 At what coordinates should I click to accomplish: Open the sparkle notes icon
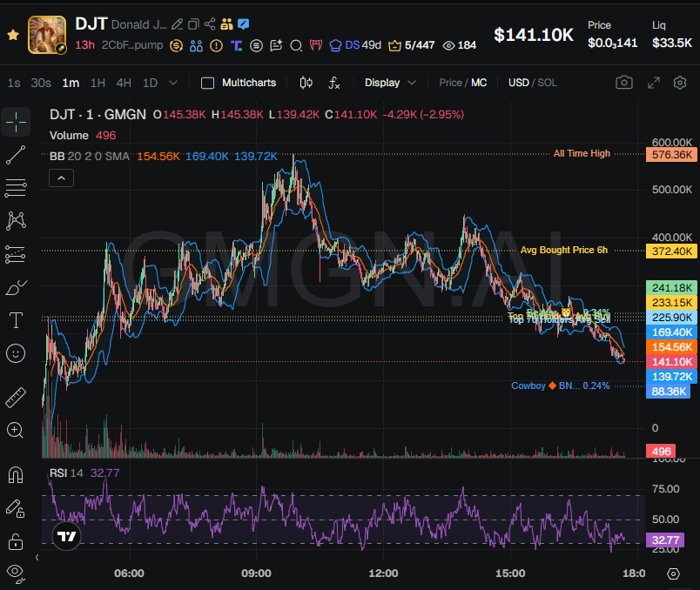pyautogui.click(x=276, y=45)
